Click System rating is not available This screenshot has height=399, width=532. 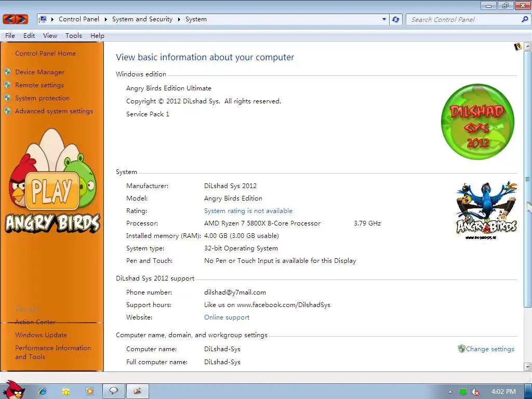[248, 211]
